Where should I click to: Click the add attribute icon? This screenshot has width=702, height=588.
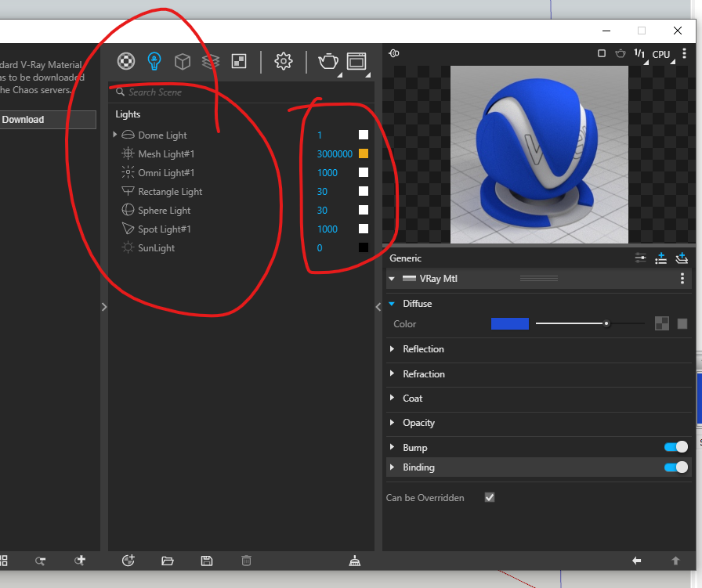[660, 258]
